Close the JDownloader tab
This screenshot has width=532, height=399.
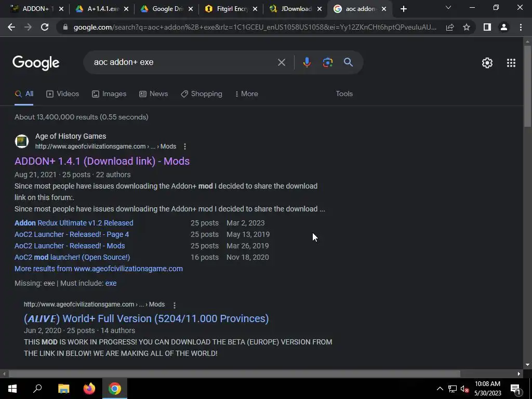320,9
